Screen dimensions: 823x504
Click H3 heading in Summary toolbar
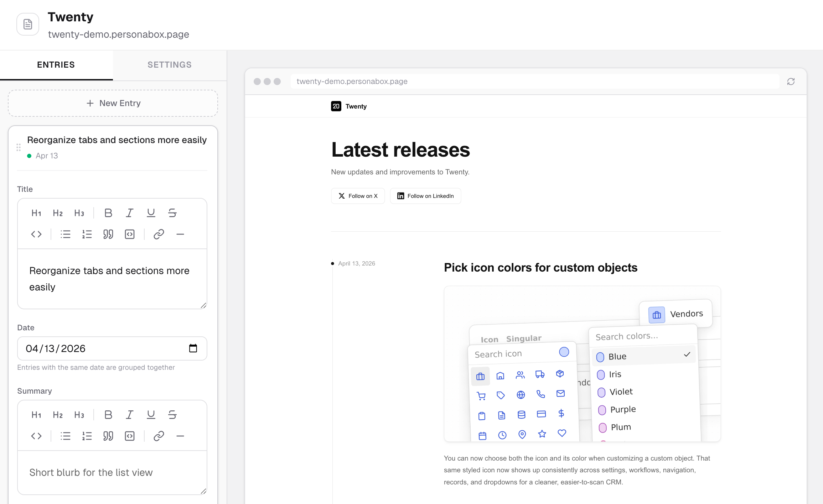click(x=79, y=415)
